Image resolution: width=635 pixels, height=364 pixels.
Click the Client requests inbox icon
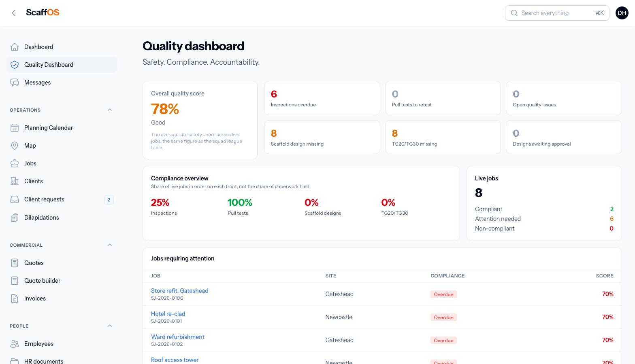(x=15, y=199)
